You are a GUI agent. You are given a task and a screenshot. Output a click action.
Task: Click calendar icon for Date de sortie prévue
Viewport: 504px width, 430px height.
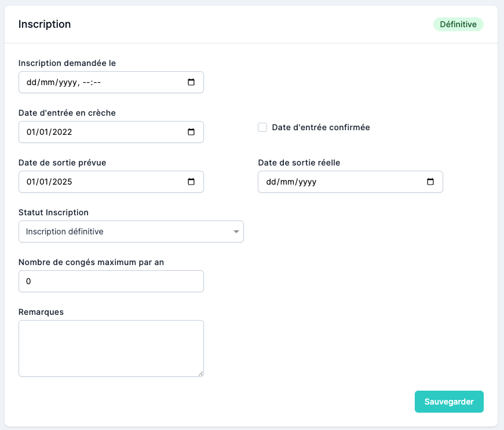(x=191, y=182)
